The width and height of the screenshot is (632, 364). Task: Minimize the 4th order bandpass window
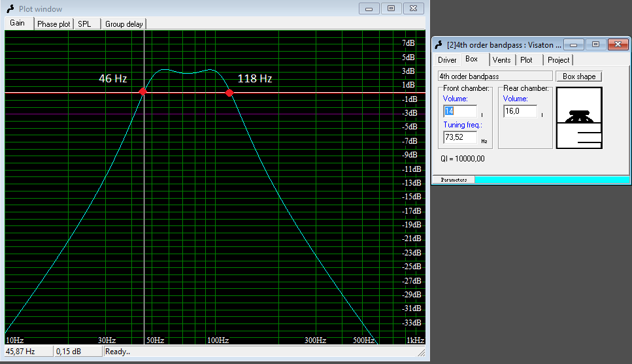pos(574,44)
